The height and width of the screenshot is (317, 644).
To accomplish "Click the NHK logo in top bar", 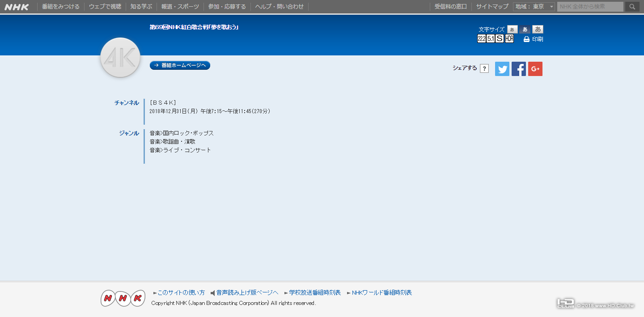I will tap(17, 7).
